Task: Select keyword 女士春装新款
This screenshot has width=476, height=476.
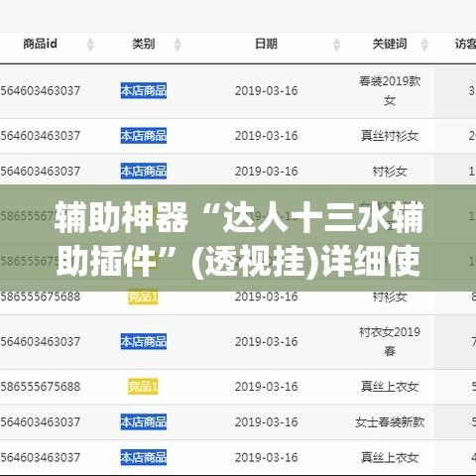Action: point(390,422)
